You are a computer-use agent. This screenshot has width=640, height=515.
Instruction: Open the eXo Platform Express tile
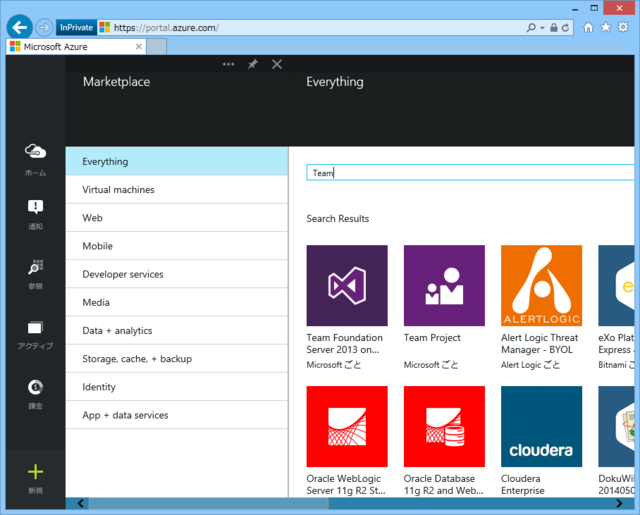616,285
